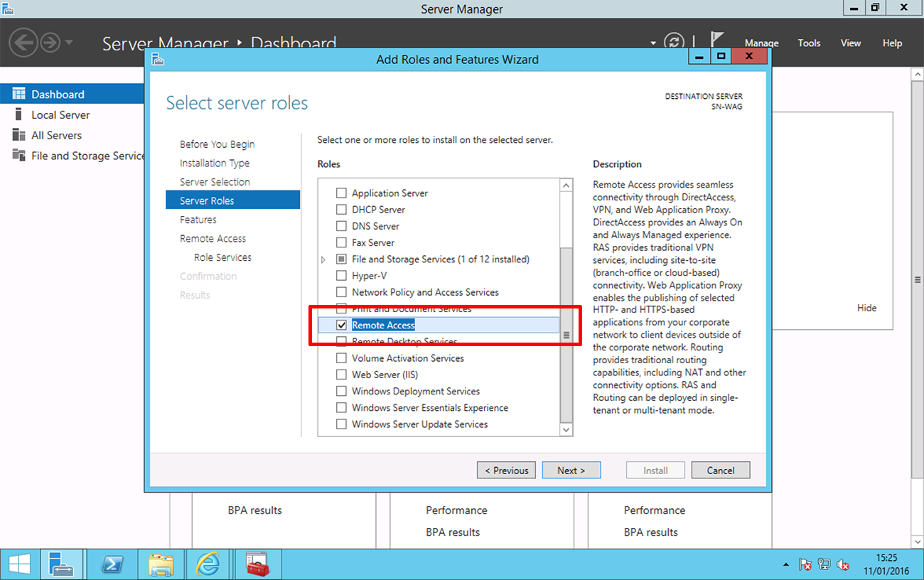
Task: Open File Explorer from the taskbar
Action: click(x=161, y=564)
